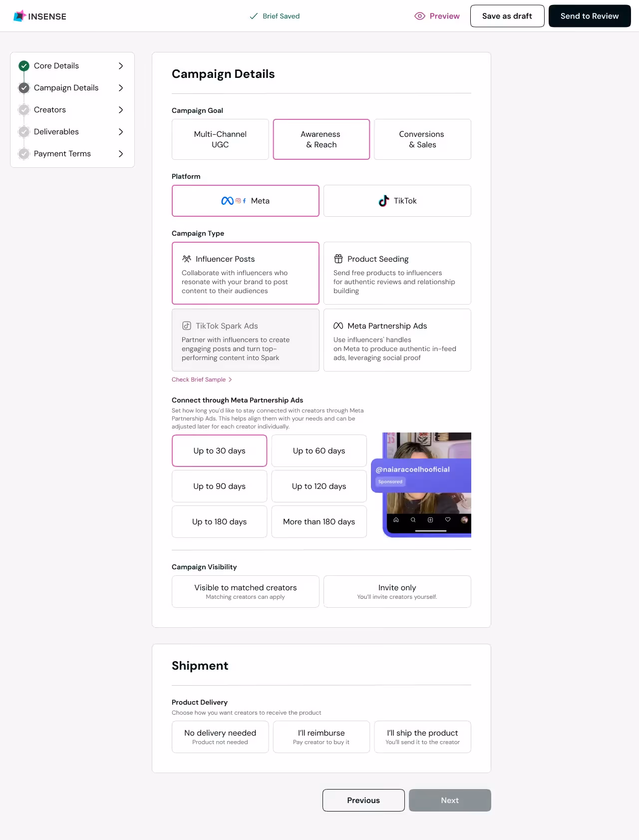The height and width of the screenshot is (840, 639).
Task: Expand Creators section chevron
Action: pos(121,110)
